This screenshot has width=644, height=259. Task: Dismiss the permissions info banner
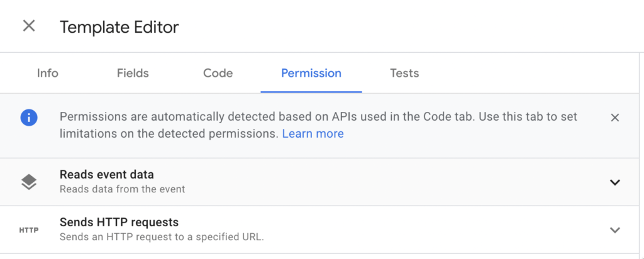pyautogui.click(x=615, y=118)
